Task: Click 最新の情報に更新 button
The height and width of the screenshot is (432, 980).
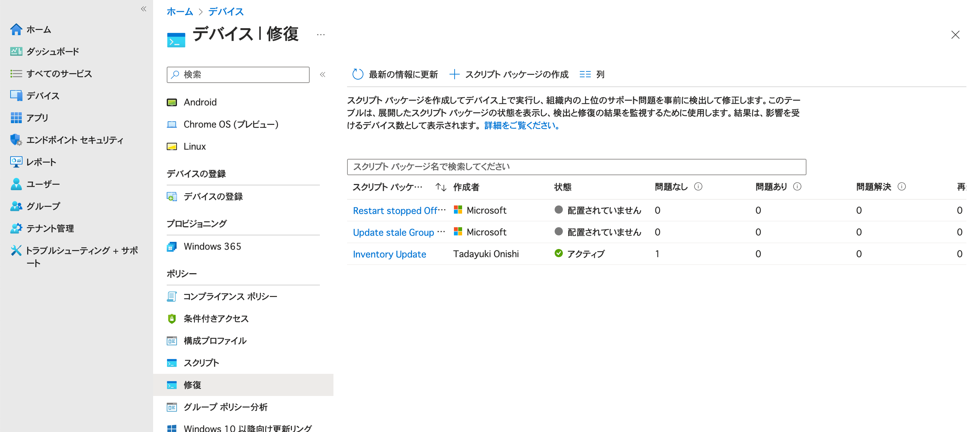Action: (x=395, y=74)
